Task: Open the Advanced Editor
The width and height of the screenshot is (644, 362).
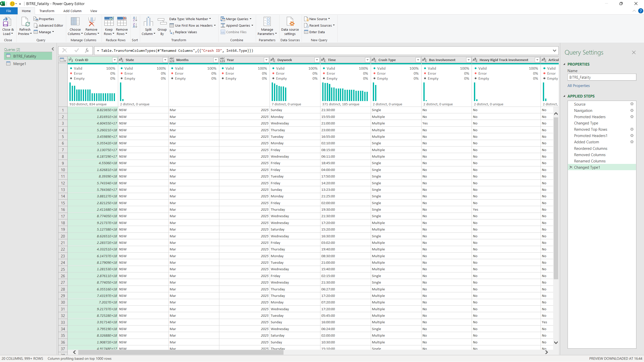Action: [x=48, y=25]
